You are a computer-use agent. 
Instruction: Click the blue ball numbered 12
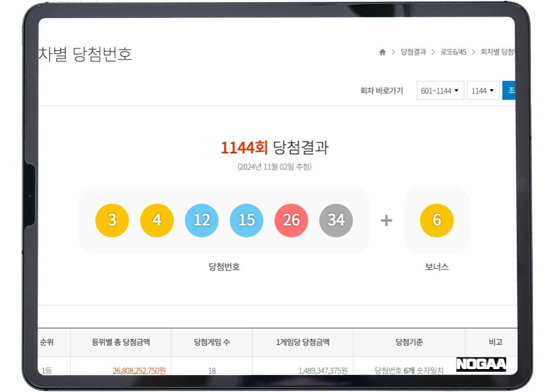202,220
